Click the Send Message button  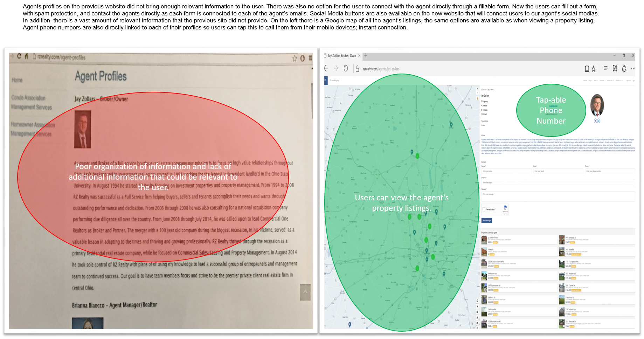[x=487, y=221]
